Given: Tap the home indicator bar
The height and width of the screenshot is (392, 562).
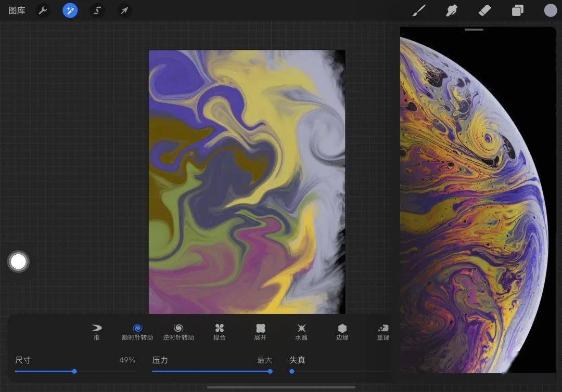Looking at the screenshot, I should click(x=281, y=387).
